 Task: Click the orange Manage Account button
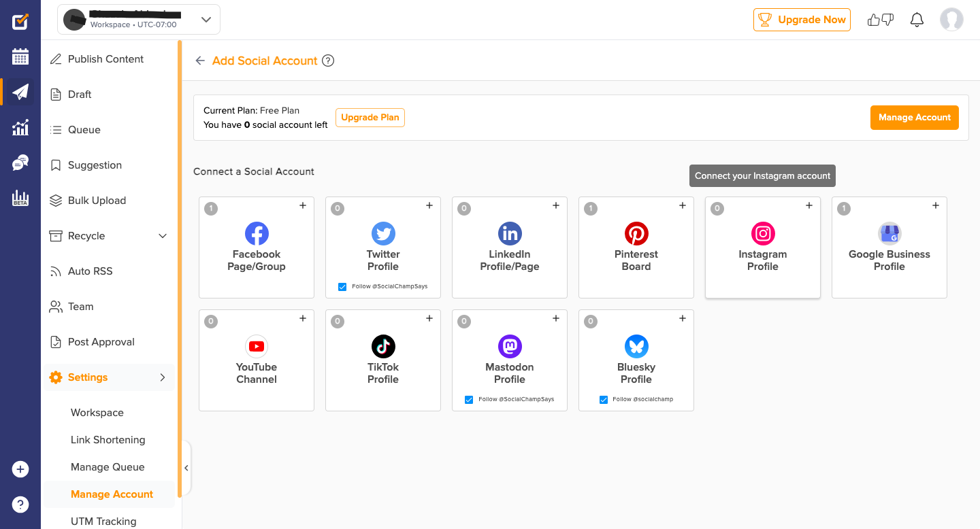[915, 118]
